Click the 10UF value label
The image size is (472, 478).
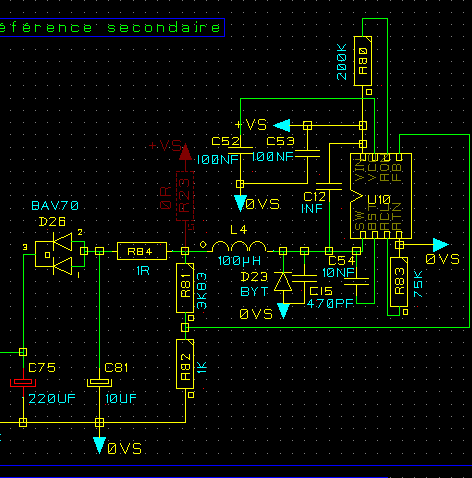pos(121,399)
